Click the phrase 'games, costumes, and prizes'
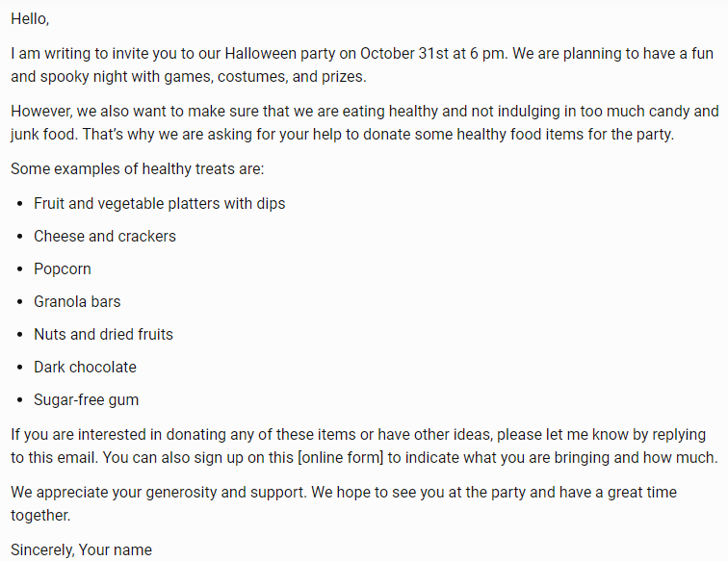The height and width of the screenshot is (561, 728). (x=264, y=77)
